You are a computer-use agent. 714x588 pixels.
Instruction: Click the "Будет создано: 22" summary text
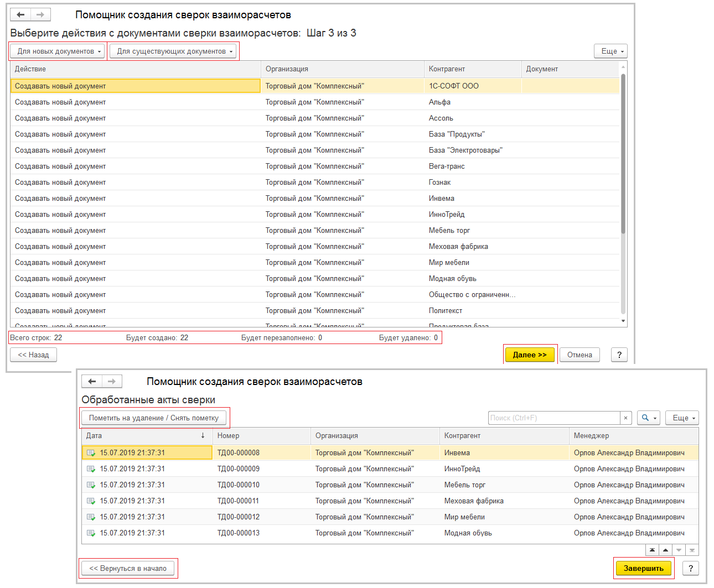coord(157,338)
